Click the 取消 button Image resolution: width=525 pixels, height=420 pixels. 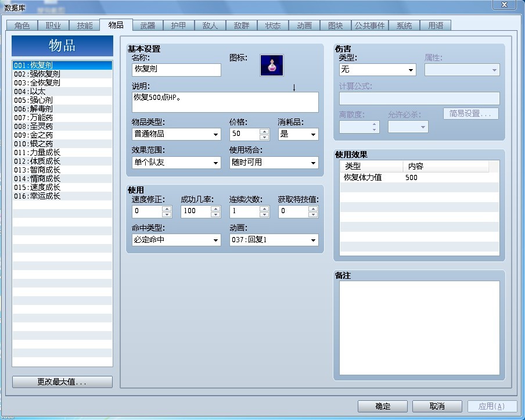(x=437, y=406)
